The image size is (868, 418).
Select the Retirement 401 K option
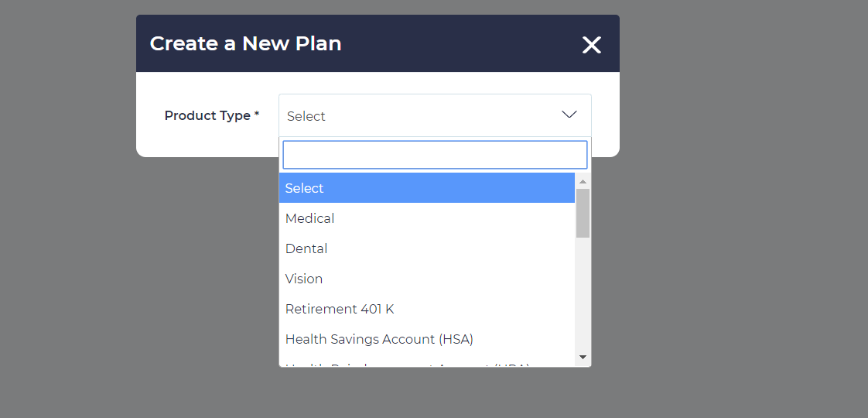point(340,309)
